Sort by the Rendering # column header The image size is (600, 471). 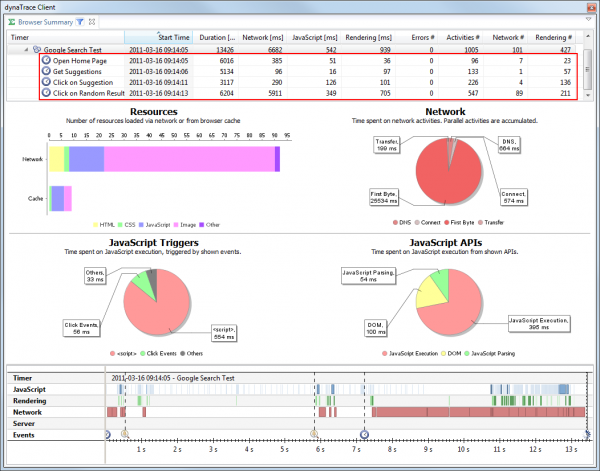click(x=551, y=37)
